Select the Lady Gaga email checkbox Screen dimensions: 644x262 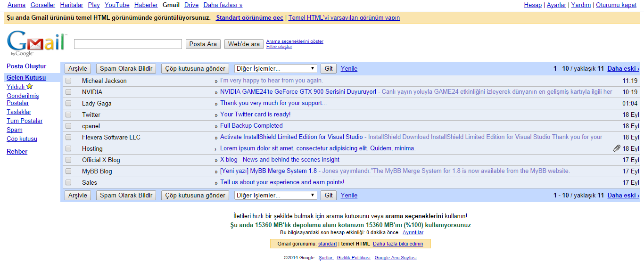(68, 103)
